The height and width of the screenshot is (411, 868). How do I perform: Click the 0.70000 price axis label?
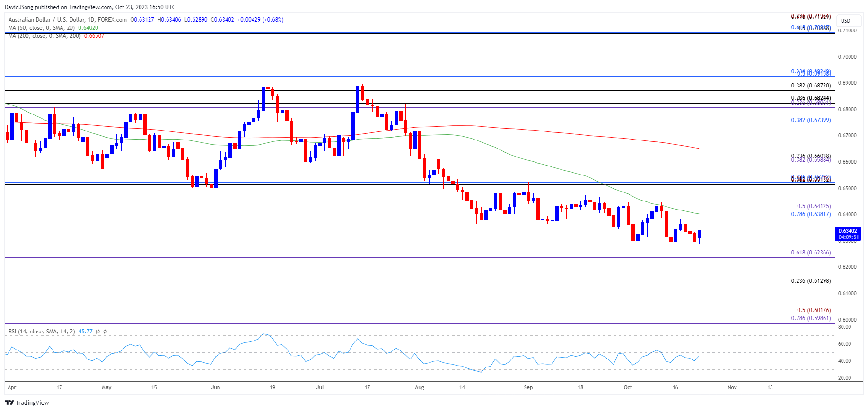[847, 57]
